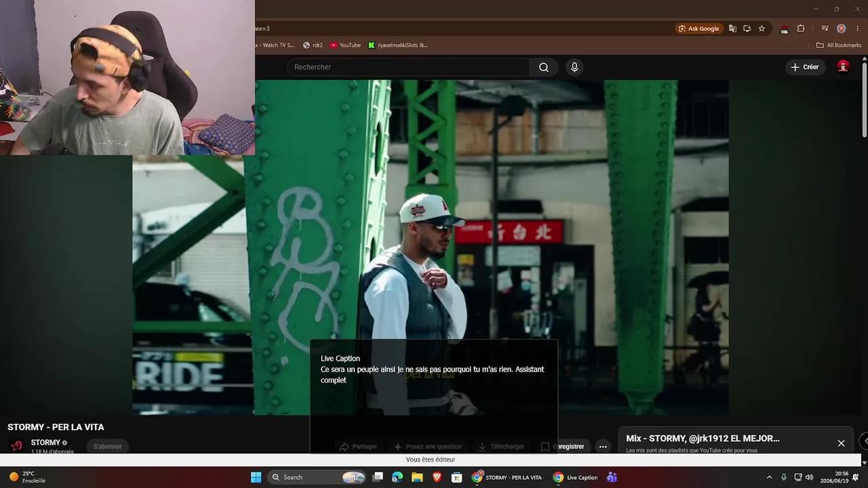Image resolution: width=868 pixels, height=488 pixels.
Task: Open the YouTube account avatar menu
Action: coord(843,66)
